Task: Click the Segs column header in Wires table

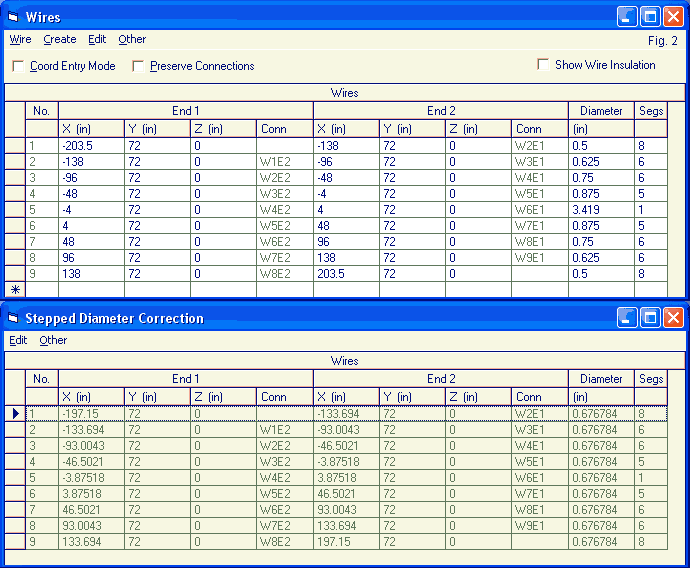Action: pos(650,111)
